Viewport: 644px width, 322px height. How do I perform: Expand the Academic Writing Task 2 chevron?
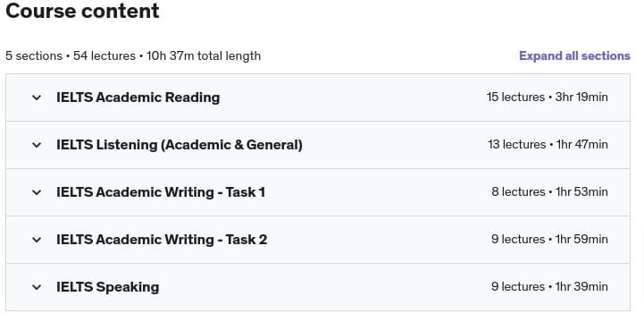[37, 240]
